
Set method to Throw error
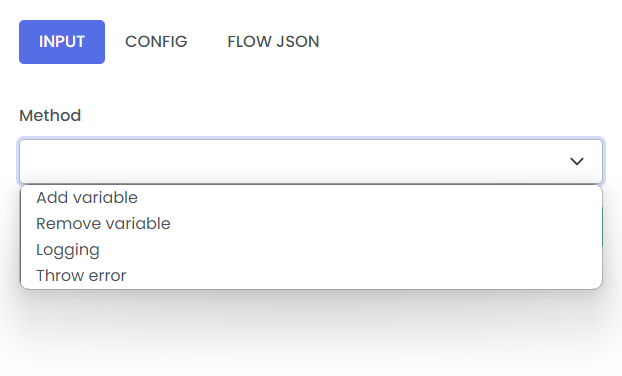tap(311, 276)
